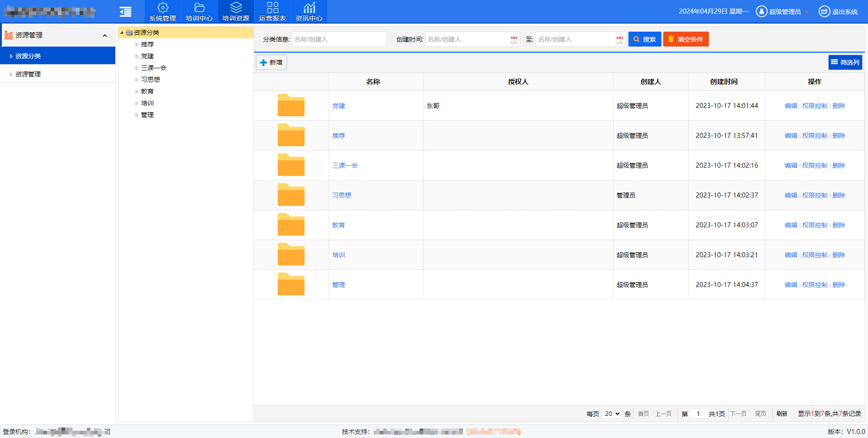Collapse the 资源分类 tree root node
Viewport: 868px width, 438px height.
point(122,33)
